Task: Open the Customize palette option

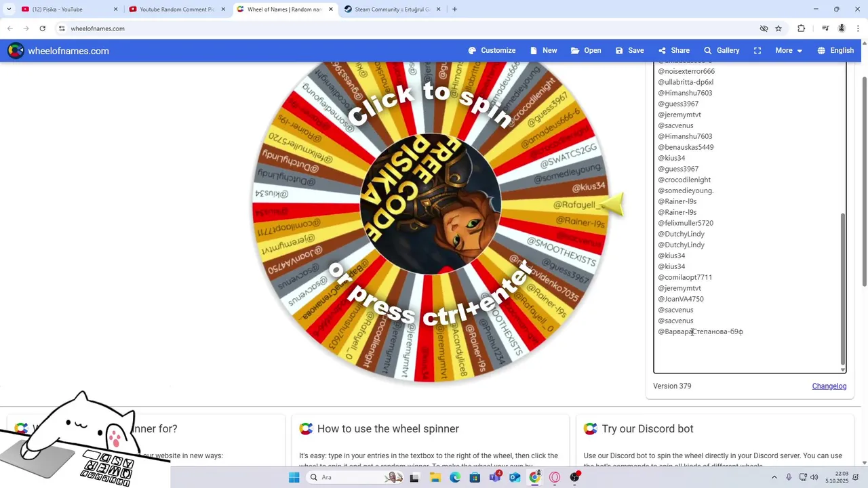Action: coord(492,51)
